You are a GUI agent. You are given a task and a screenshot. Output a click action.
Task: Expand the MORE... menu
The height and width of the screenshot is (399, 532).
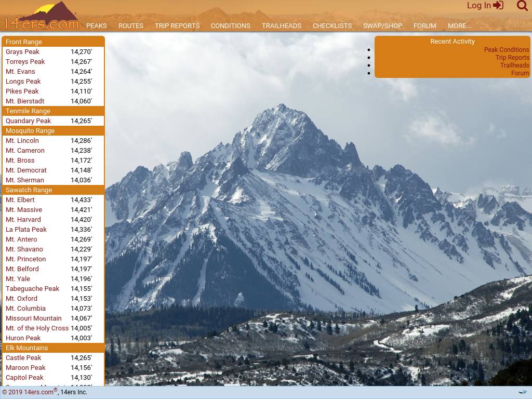click(x=459, y=26)
